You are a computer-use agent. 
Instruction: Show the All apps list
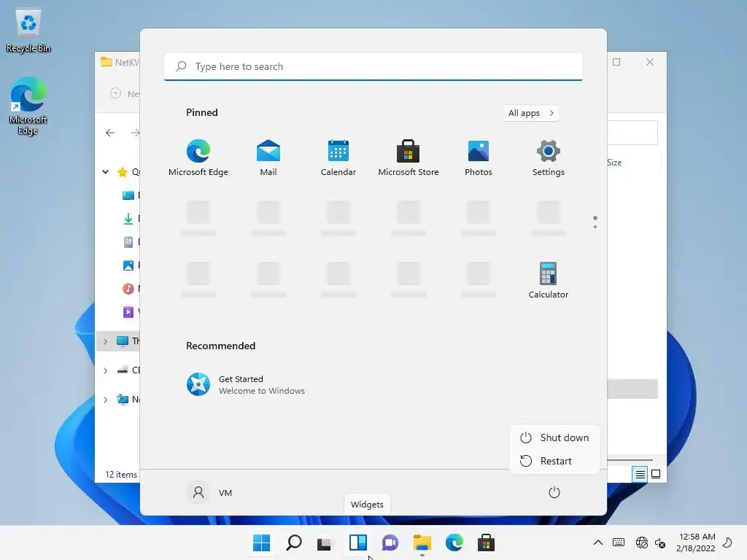coord(531,113)
